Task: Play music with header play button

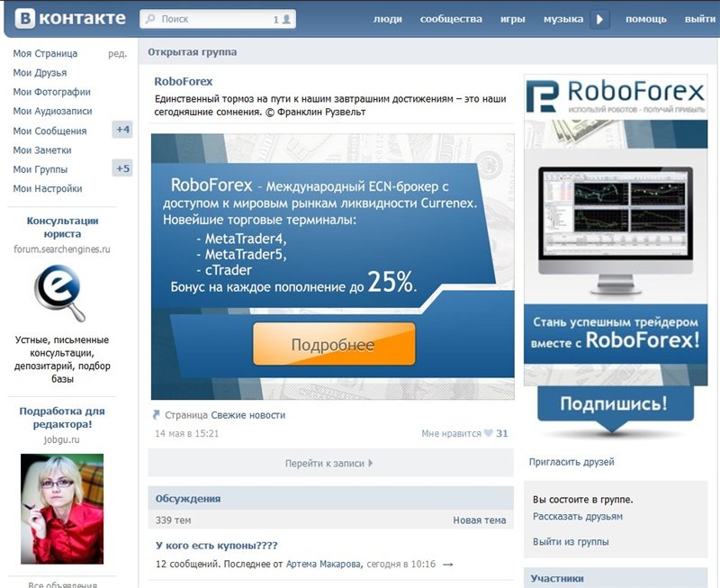Action: pyautogui.click(x=599, y=19)
